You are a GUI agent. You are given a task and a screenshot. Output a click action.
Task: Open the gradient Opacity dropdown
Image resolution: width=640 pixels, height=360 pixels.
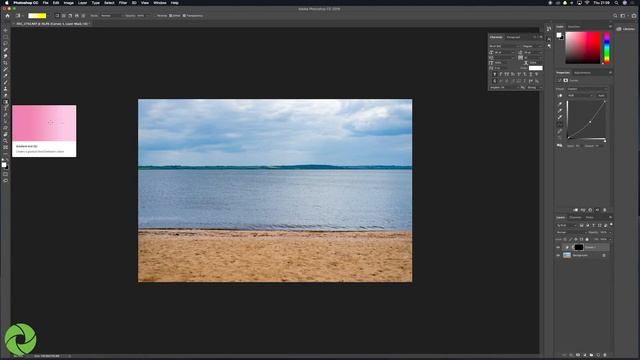coord(142,16)
